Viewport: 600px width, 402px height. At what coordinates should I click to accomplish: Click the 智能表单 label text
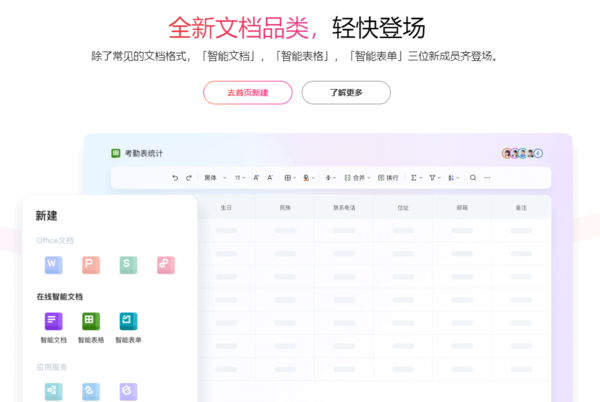tap(128, 340)
